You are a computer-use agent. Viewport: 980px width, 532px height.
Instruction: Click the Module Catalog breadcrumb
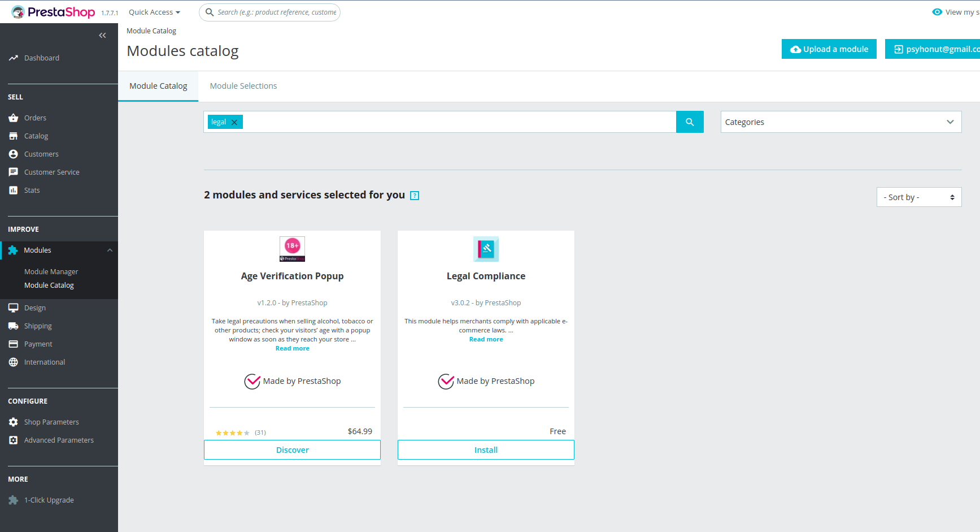151,31
